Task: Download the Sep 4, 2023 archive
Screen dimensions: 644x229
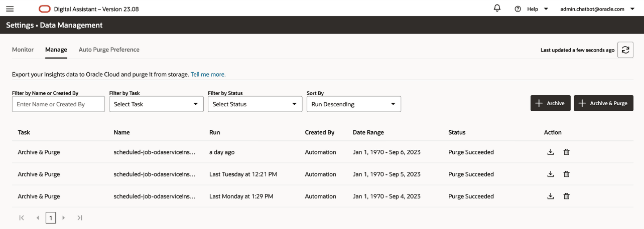Action: [x=550, y=196]
